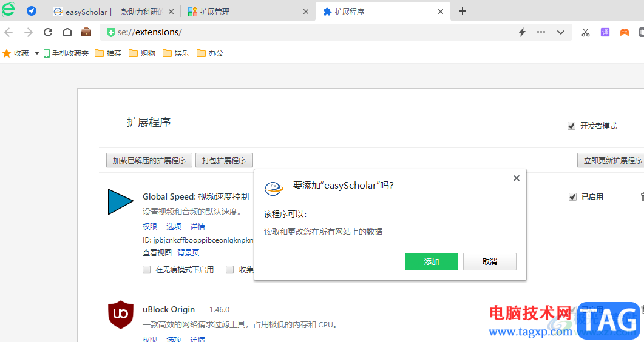This screenshot has height=342, width=644.
Task: Open the home page icon
Action: (67, 32)
